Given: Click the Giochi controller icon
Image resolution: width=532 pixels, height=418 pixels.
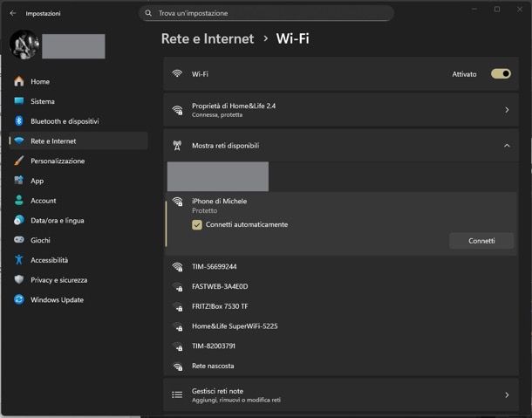Looking at the screenshot, I should click(x=18, y=240).
